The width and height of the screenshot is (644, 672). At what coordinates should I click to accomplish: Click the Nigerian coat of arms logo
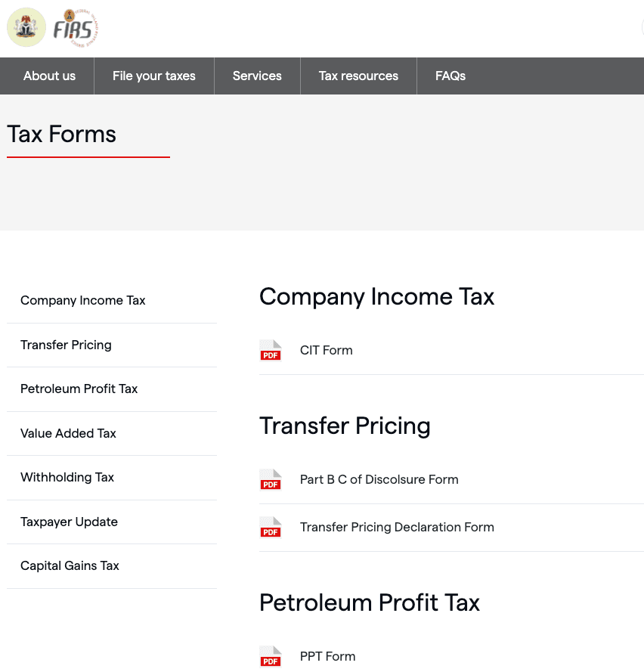[26, 27]
